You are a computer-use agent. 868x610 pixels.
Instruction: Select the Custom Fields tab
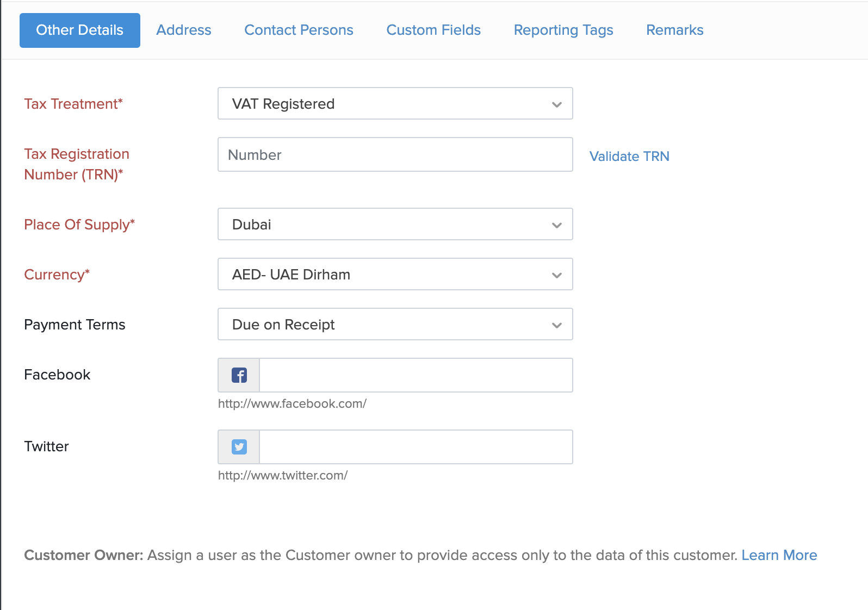[x=433, y=30]
